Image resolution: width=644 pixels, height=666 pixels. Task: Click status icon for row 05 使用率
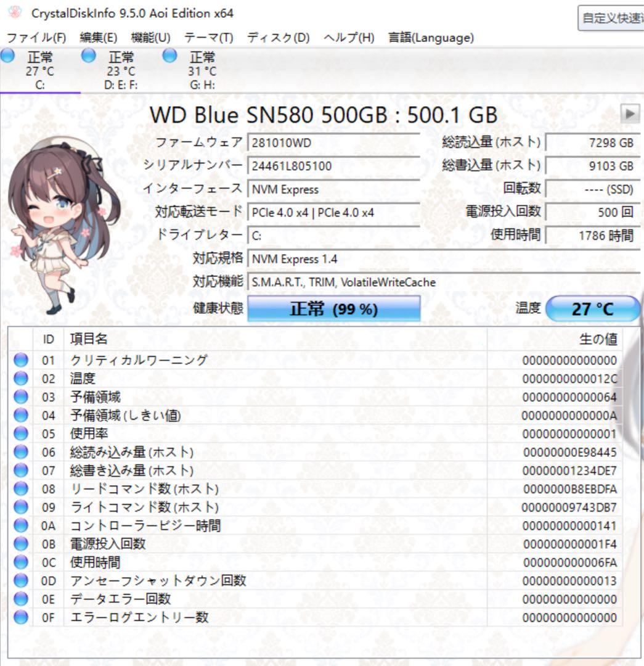[21, 434]
